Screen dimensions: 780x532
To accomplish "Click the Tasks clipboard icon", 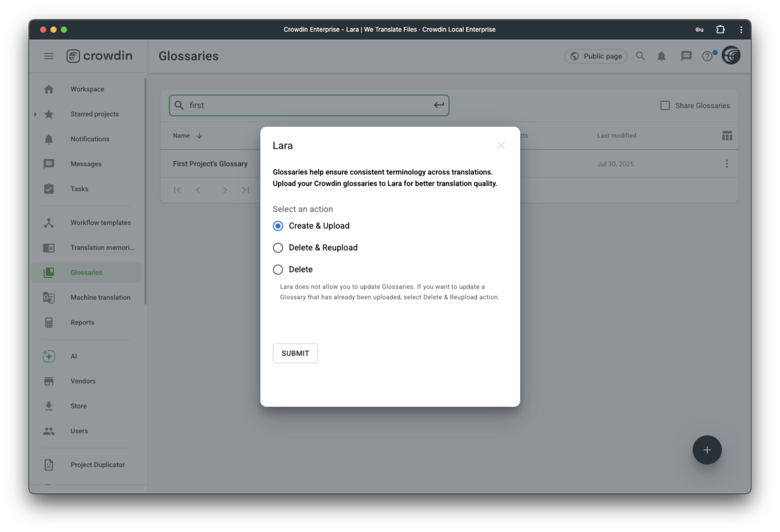I will coord(49,189).
